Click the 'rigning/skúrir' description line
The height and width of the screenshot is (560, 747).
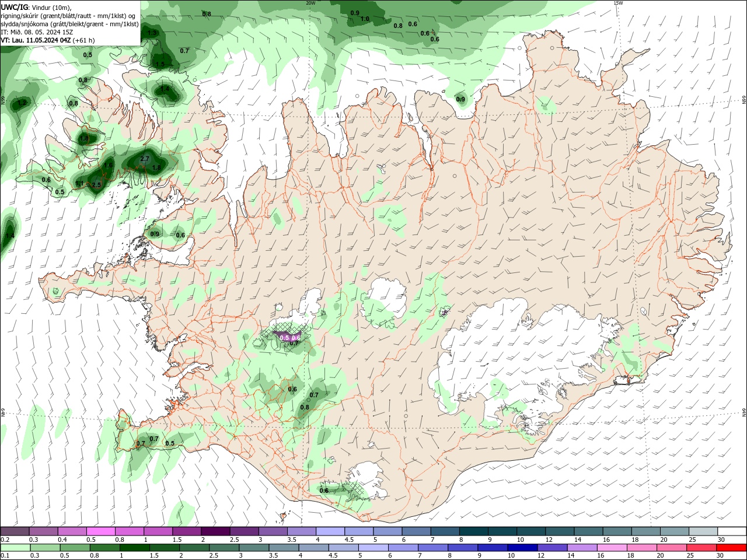click(68, 16)
